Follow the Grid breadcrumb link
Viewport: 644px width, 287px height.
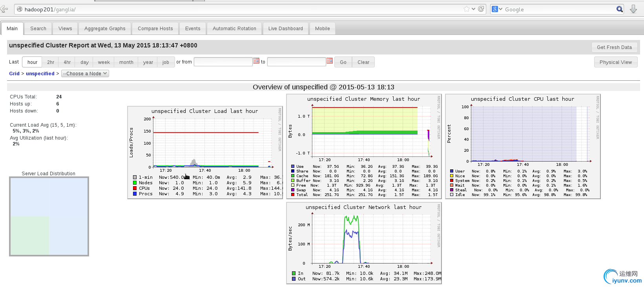click(14, 73)
